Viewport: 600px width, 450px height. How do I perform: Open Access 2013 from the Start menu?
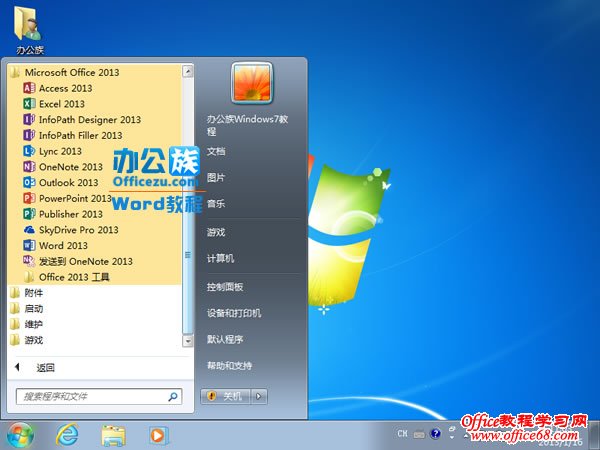tap(65, 88)
